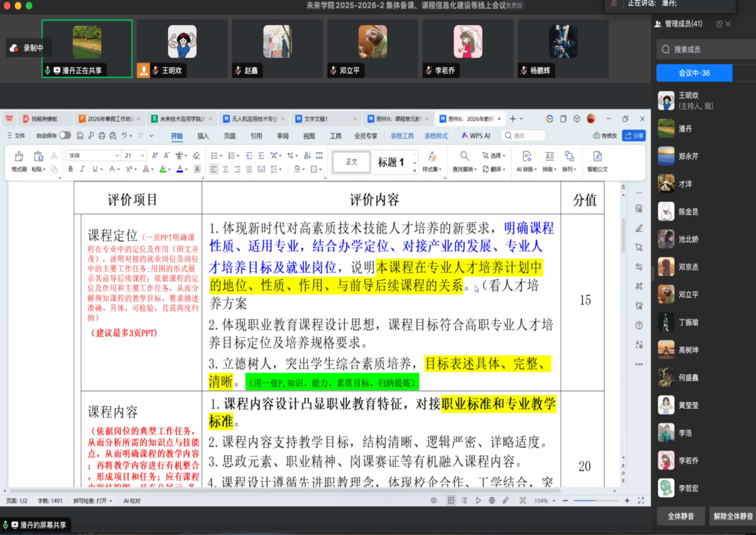Screen dimensions: 756x535
Task: Click increase font size icon
Action: [155, 156]
